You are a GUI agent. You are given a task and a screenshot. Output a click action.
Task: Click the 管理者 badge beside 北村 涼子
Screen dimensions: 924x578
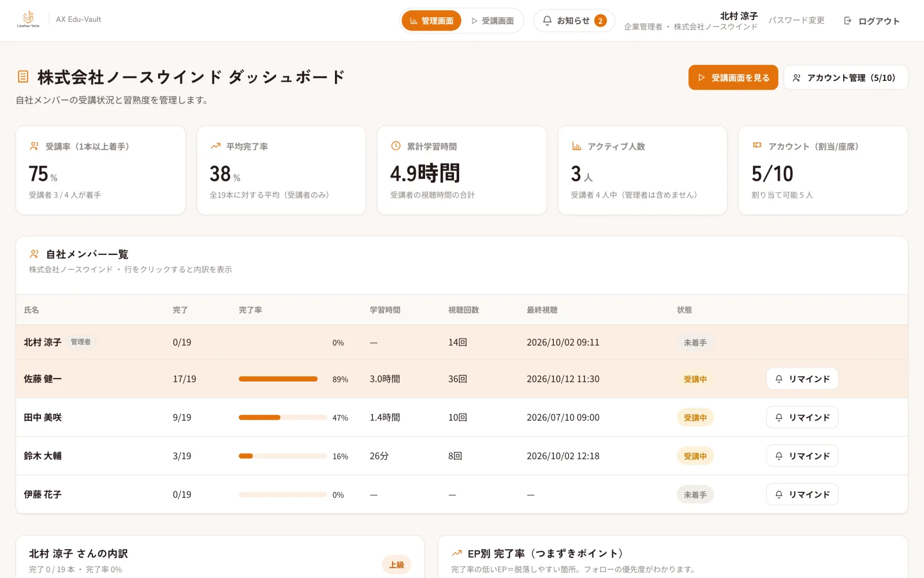[x=81, y=342]
